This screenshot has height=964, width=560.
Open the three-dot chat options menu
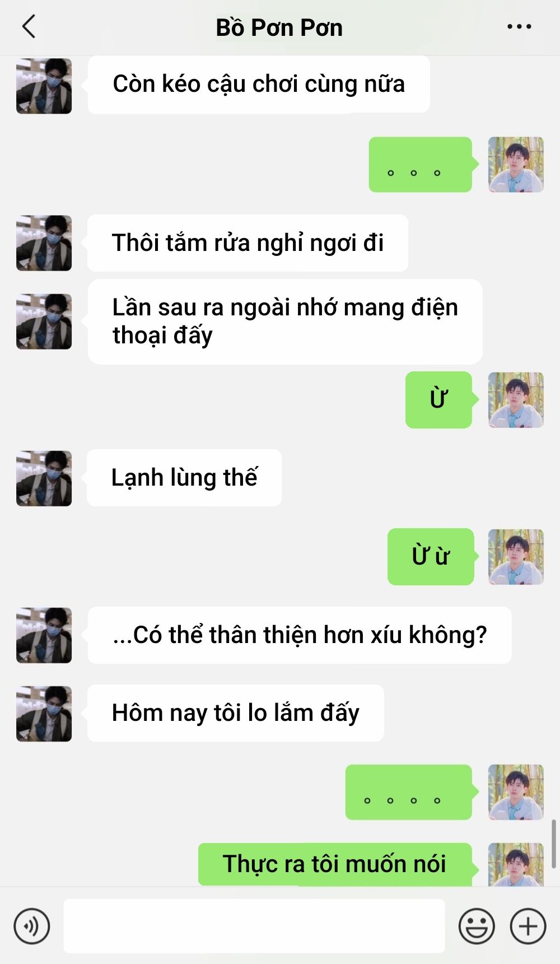point(519,26)
